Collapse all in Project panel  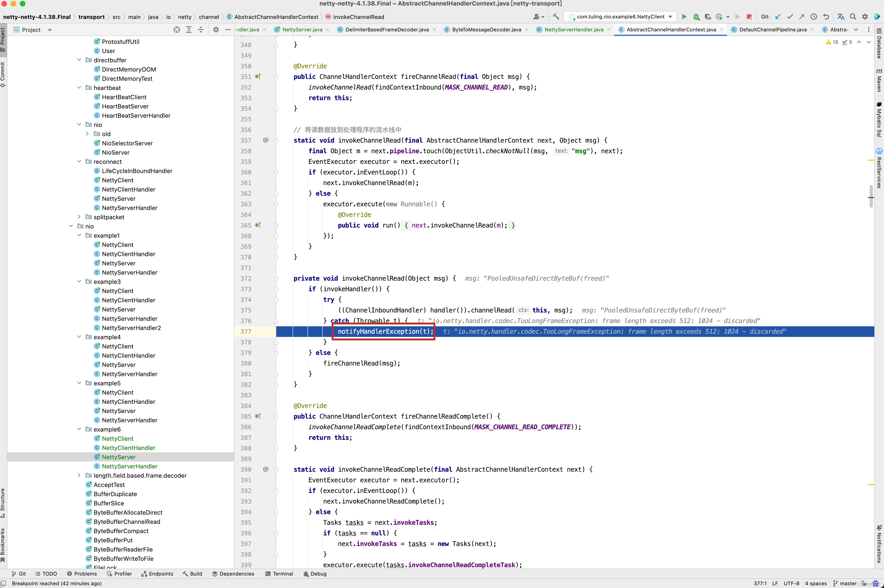[x=201, y=30]
